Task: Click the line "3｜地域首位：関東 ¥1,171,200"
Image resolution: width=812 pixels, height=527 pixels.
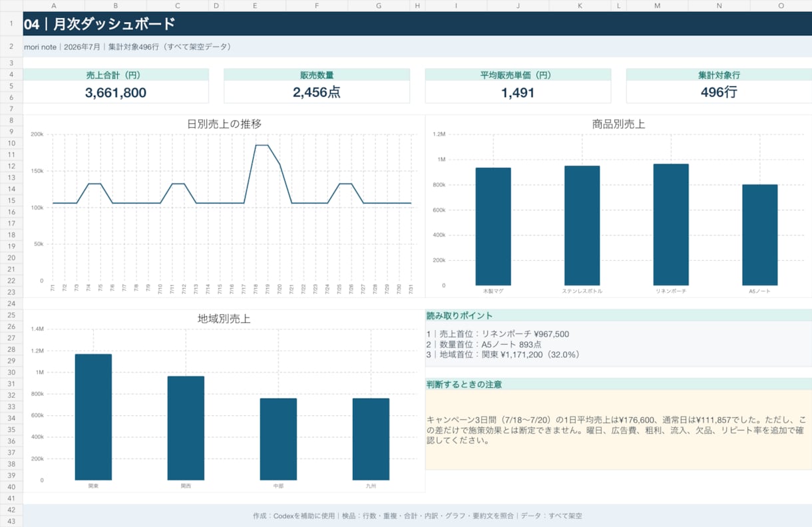Action: pyautogui.click(x=503, y=355)
